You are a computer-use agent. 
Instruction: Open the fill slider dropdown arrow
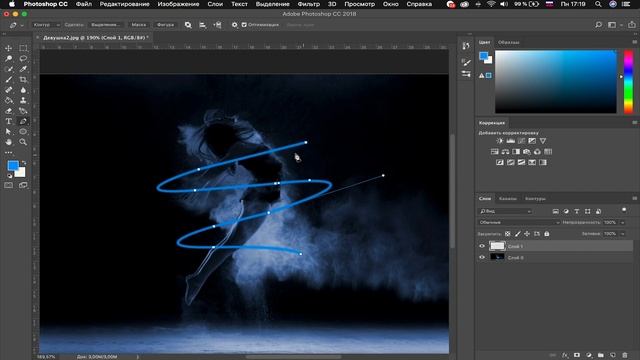[x=623, y=234]
